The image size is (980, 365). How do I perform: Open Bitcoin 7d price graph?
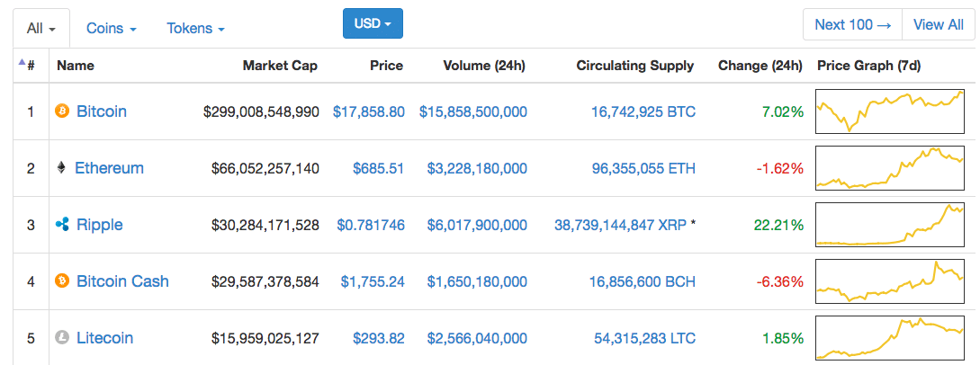[x=889, y=111]
